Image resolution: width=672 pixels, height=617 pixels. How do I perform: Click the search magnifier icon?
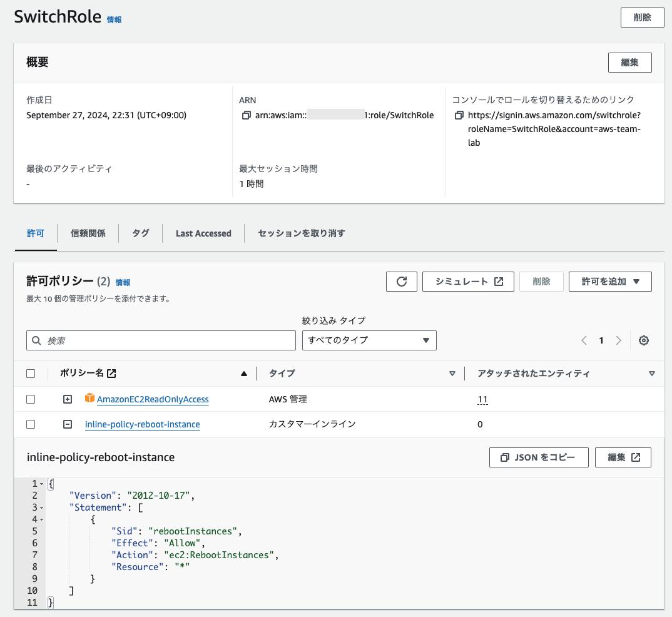(x=37, y=340)
